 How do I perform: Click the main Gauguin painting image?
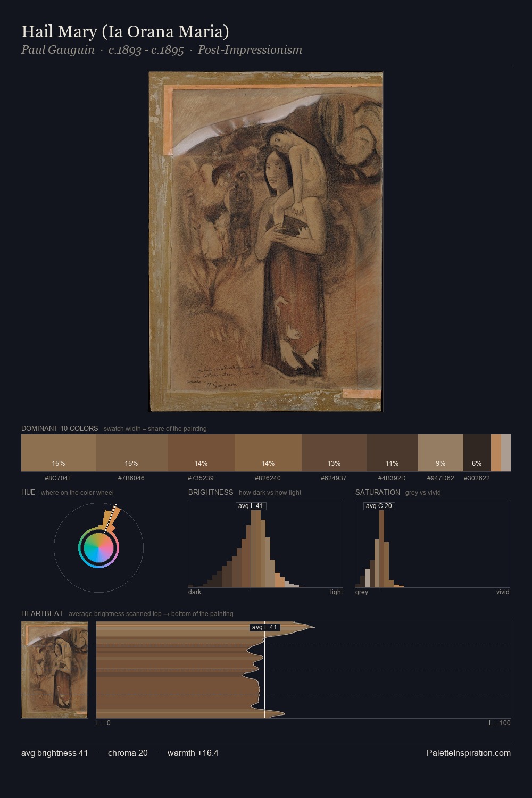coord(265,242)
